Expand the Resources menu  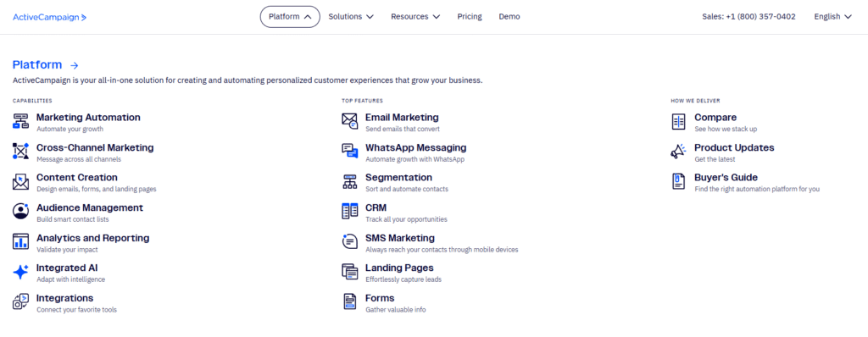415,17
